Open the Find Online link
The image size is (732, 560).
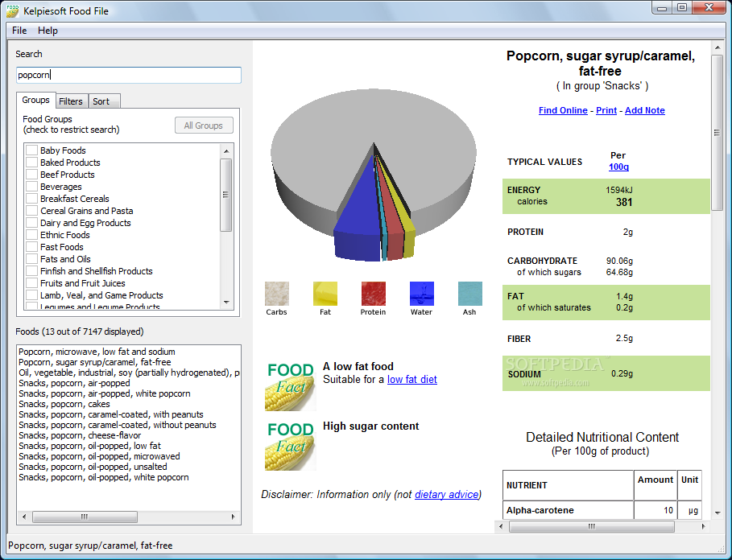pos(563,110)
